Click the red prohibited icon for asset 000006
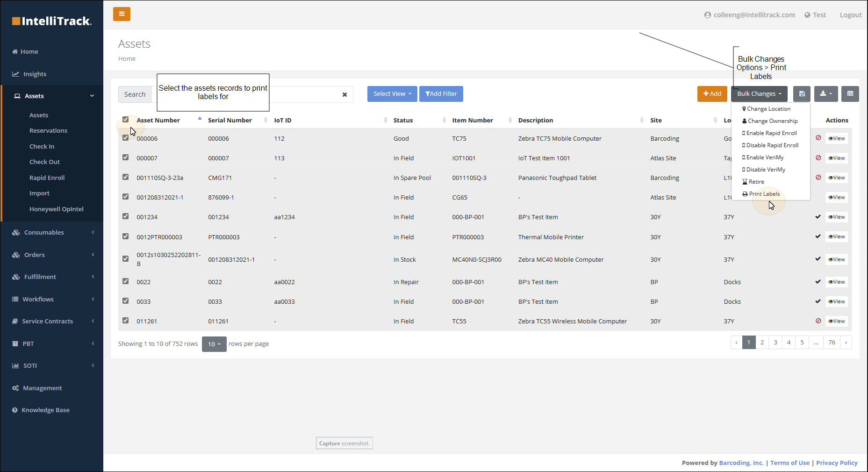 tap(818, 138)
